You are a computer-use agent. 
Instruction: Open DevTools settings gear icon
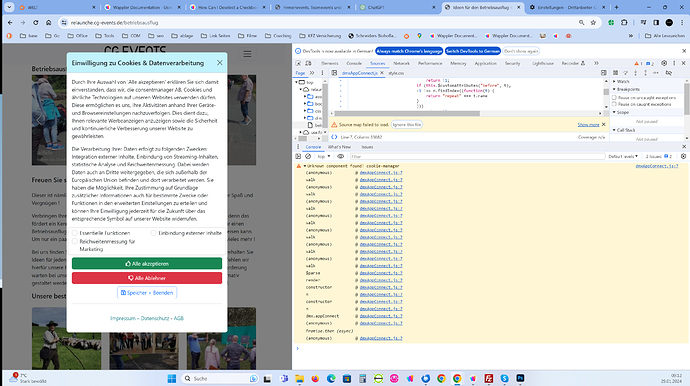664,63
